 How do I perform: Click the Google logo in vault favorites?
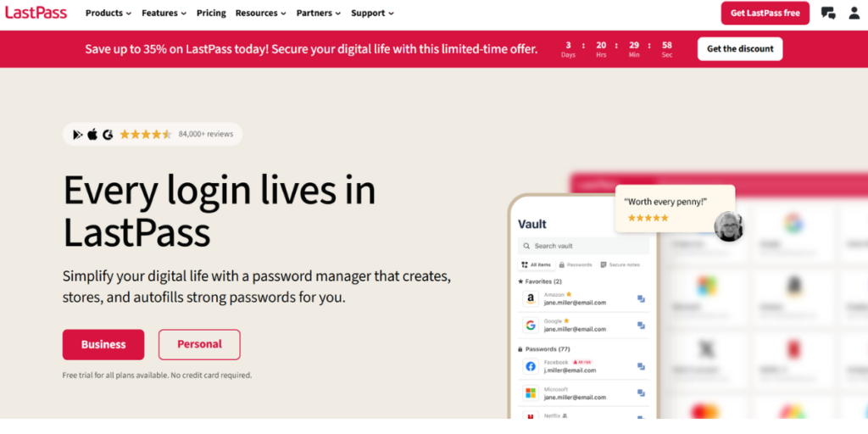pyautogui.click(x=531, y=325)
